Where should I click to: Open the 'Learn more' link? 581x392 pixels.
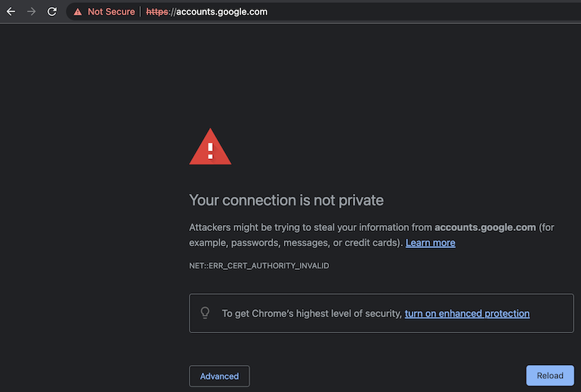tap(431, 242)
